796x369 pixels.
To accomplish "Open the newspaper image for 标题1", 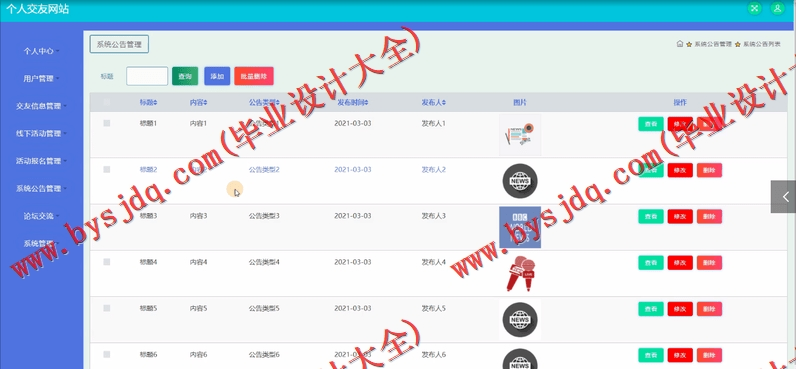I will [x=520, y=135].
